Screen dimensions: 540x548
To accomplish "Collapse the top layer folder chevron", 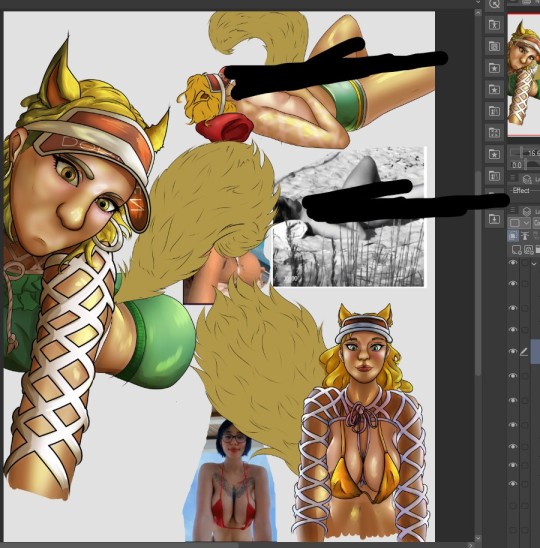I will tap(534, 264).
